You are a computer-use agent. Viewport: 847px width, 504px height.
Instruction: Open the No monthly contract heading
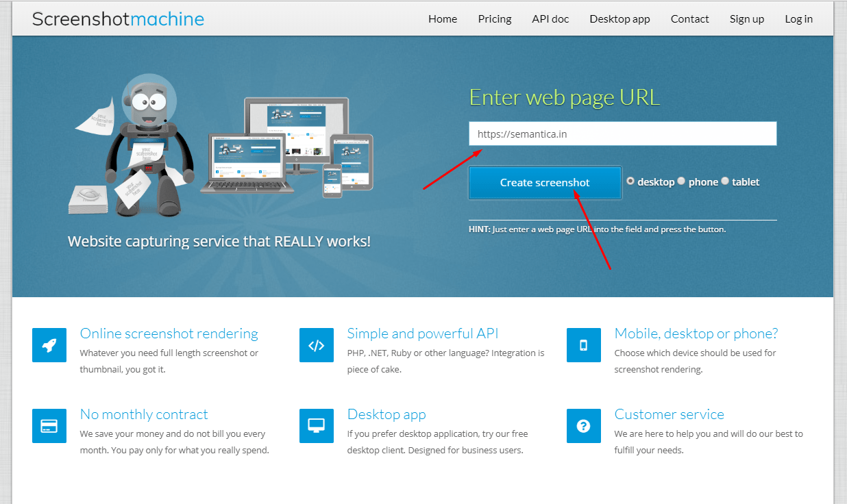(144, 414)
